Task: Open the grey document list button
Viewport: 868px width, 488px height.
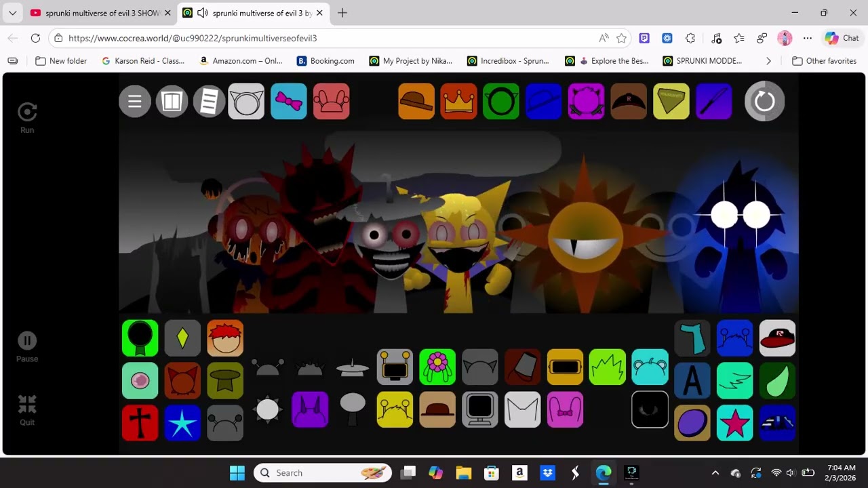Action: coord(209,102)
